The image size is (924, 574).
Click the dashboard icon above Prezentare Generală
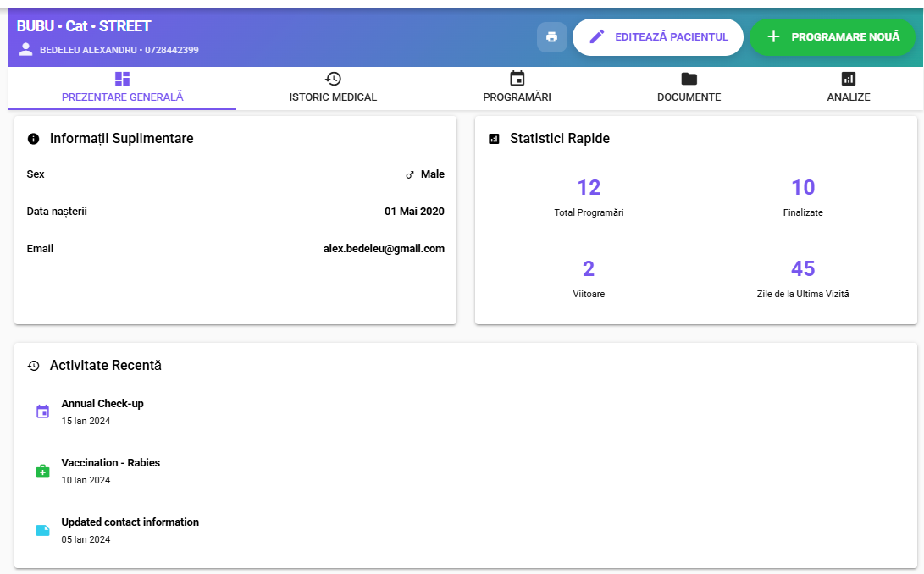tap(122, 79)
